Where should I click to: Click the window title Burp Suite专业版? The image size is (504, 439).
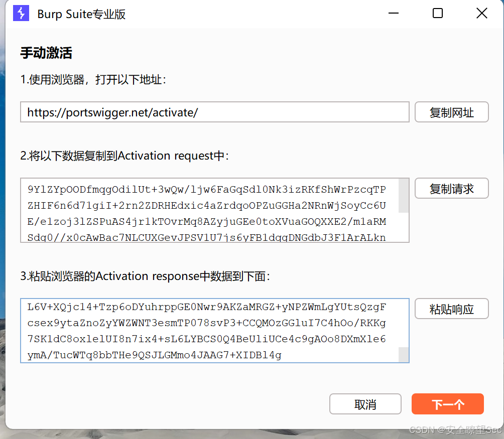click(x=81, y=14)
